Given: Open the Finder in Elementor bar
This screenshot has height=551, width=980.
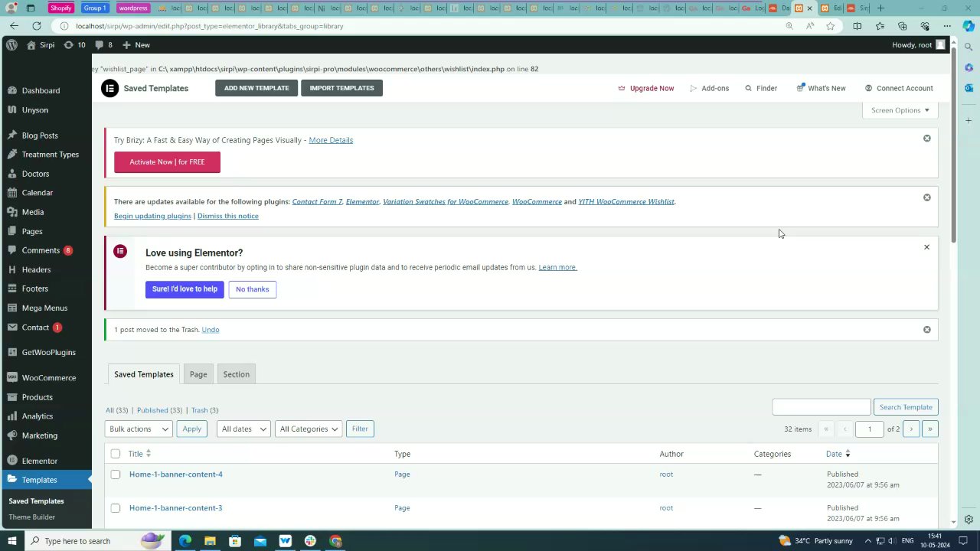Looking at the screenshot, I should tap(761, 88).
